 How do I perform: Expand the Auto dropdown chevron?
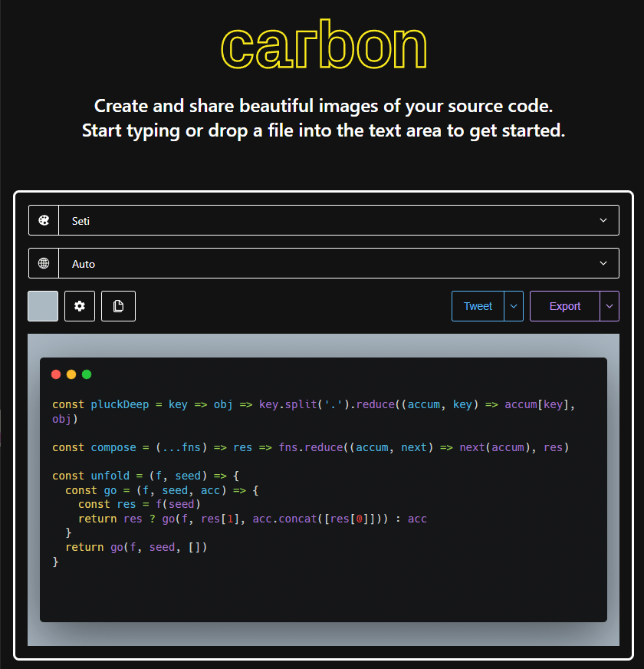(x=603, y=263)
